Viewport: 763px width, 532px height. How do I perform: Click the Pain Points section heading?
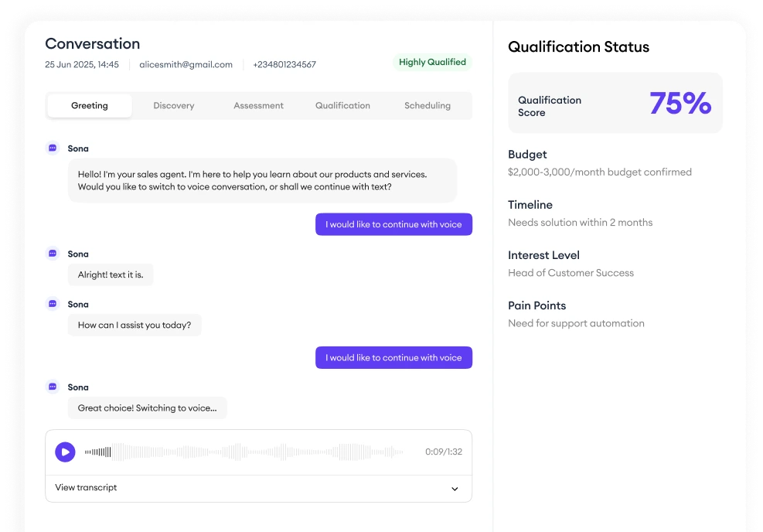coord(536,305)
